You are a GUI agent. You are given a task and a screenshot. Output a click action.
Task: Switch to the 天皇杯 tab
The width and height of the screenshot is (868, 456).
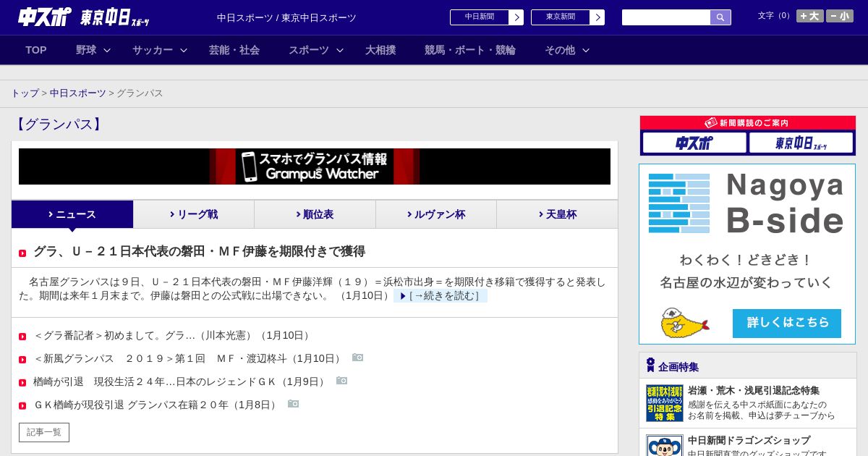(557, 214)
